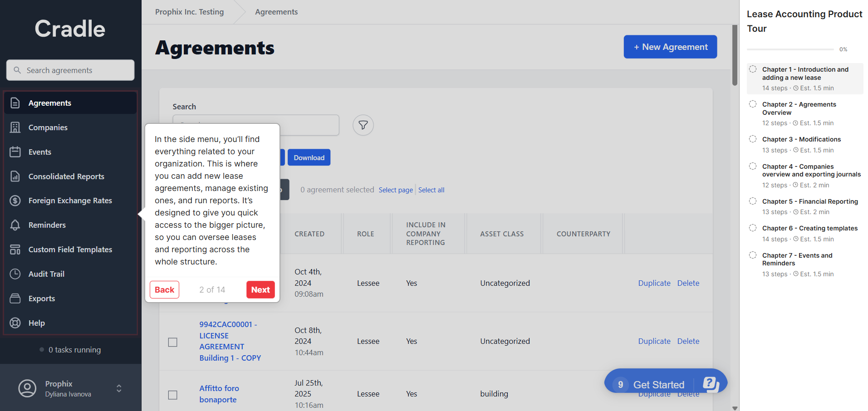Open Custom Field Templates menu item
868x411 pixels.
click(x=70, y=250)
